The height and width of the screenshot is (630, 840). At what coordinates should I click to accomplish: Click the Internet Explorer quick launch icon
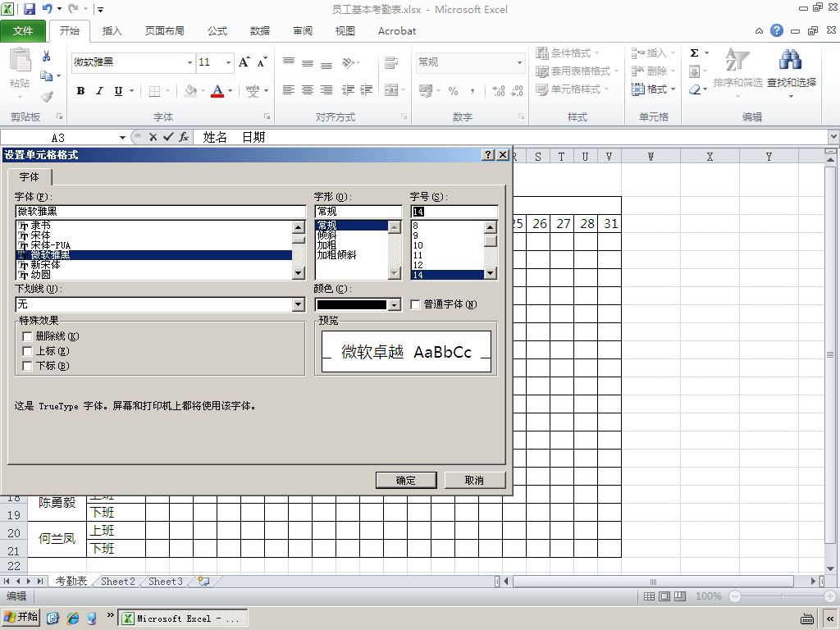[73, 619]
